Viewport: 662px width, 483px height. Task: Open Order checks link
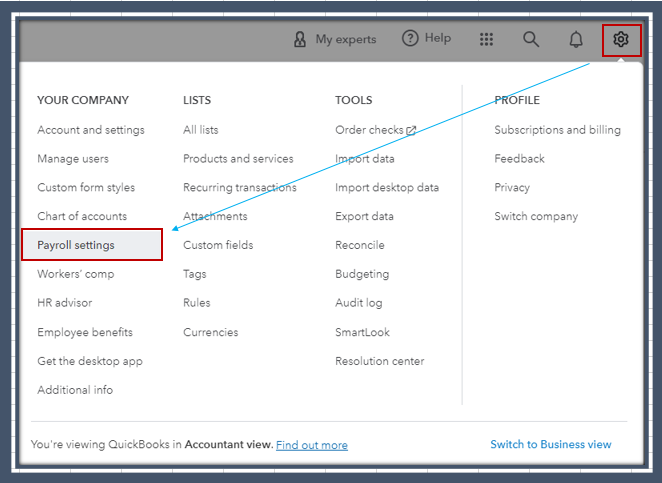tap(369, 130)
